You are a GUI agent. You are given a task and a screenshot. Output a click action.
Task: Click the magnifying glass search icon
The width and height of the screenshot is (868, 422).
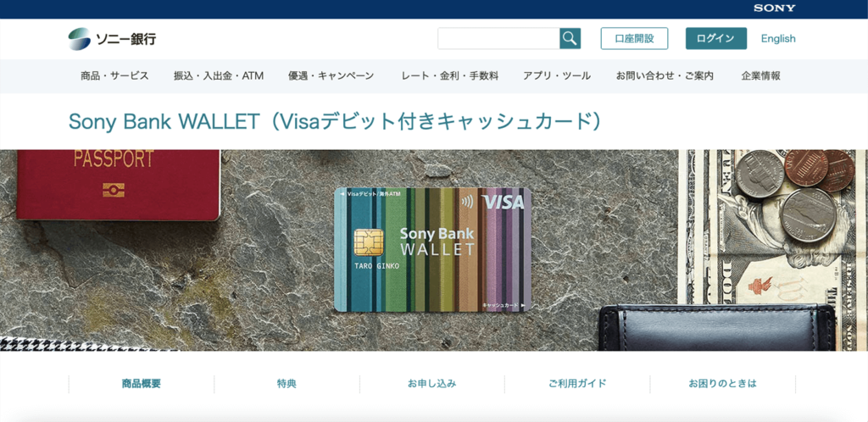570,38
